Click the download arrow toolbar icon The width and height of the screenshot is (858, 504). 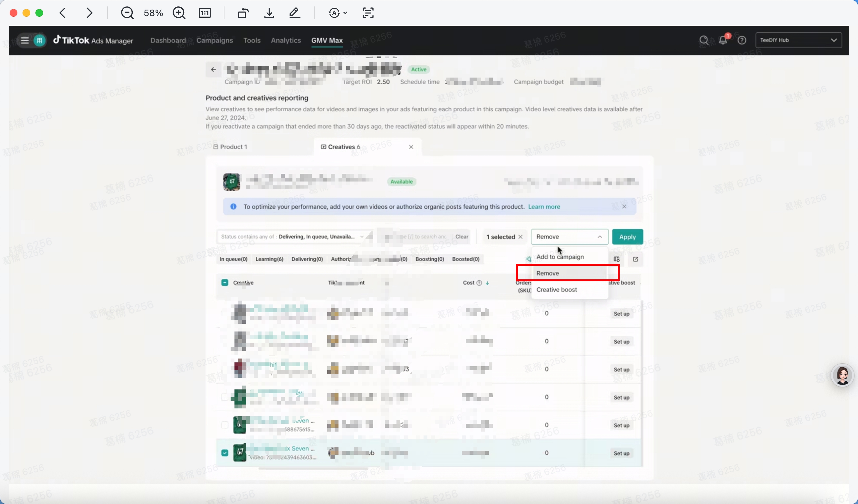pyautogui.click(x=269, y=13)
